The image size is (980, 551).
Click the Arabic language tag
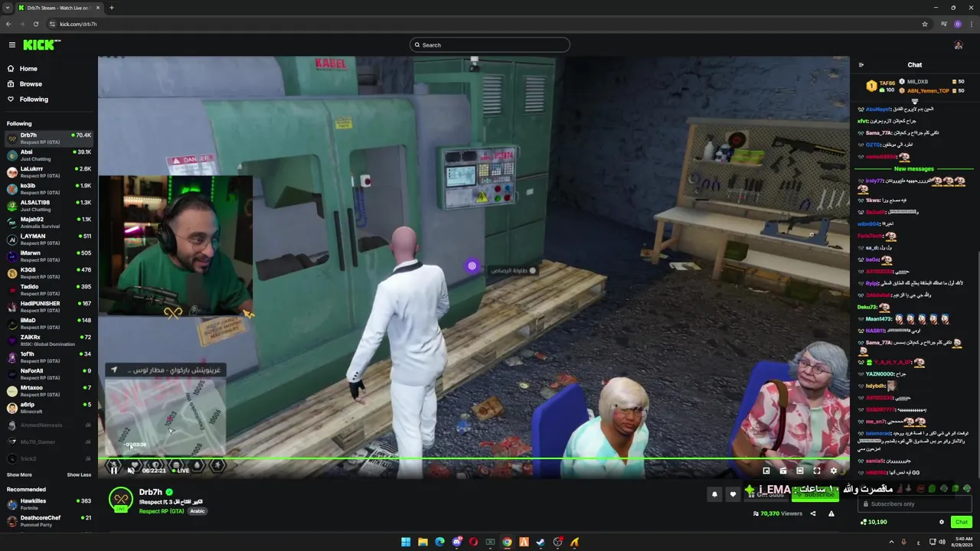coord(198,511)
